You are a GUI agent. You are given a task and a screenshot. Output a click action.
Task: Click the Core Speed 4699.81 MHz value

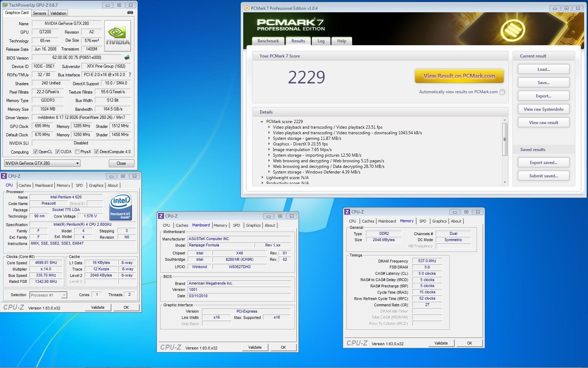(46, 263)
